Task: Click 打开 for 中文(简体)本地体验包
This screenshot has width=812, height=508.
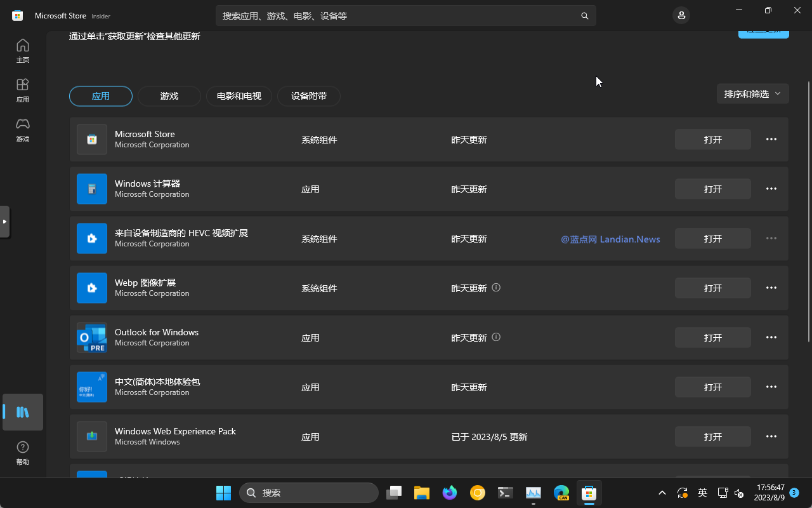Action: click(713, 387)
